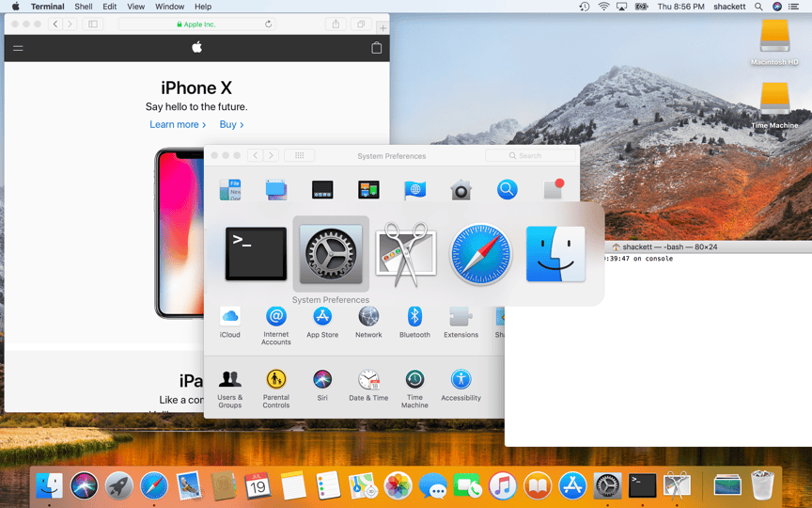812x508 pixels.
Task: Open the Network preference pane
Action: tap(368, 323)
